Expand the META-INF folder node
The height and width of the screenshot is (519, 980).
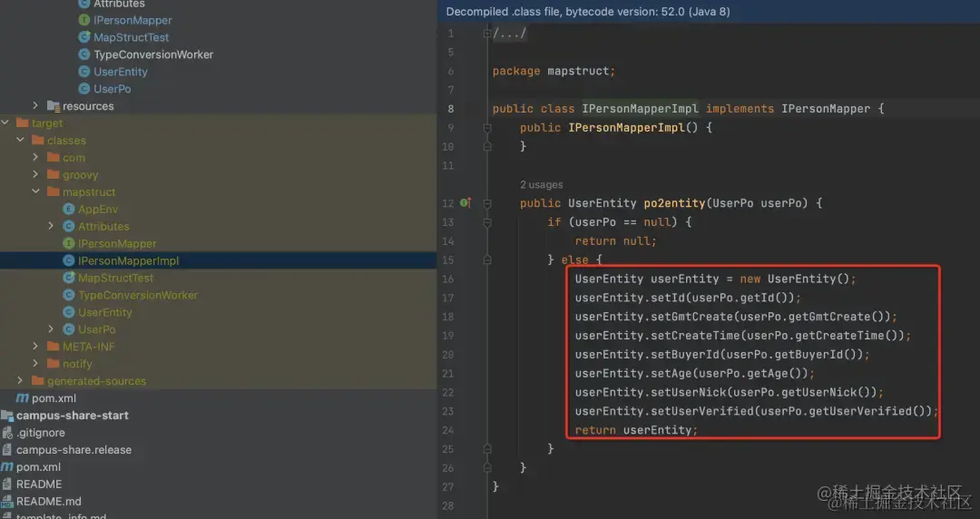(x=35, y=347)
